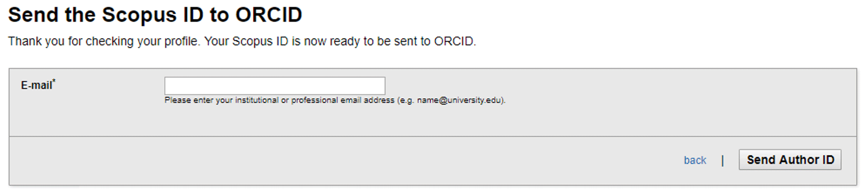
Task: Click the phrase 'ready to be sent'
Action: tap(372, 41)
